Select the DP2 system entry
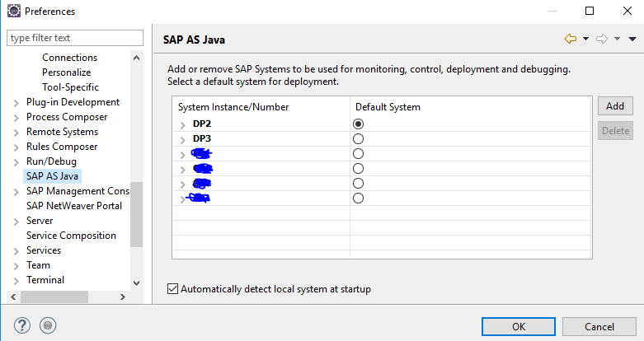This screenshot has height=341, width=644. pos(202,124)
